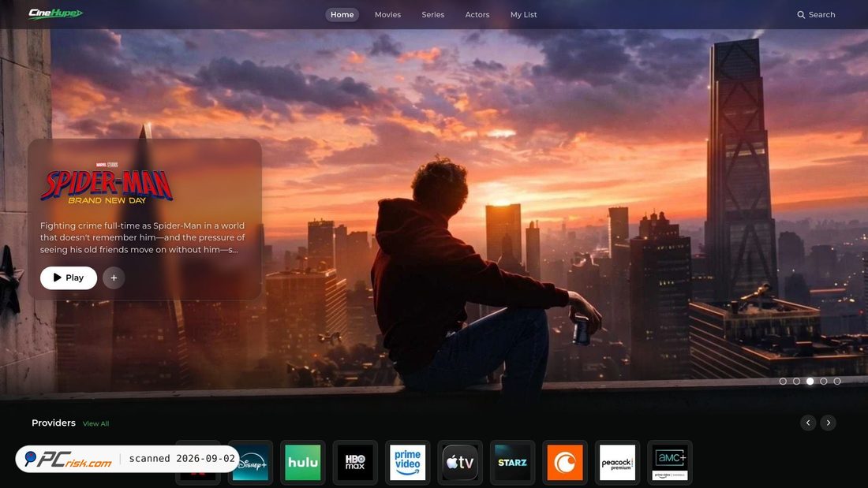Open the Hulu provider tile

click(303, 463)
